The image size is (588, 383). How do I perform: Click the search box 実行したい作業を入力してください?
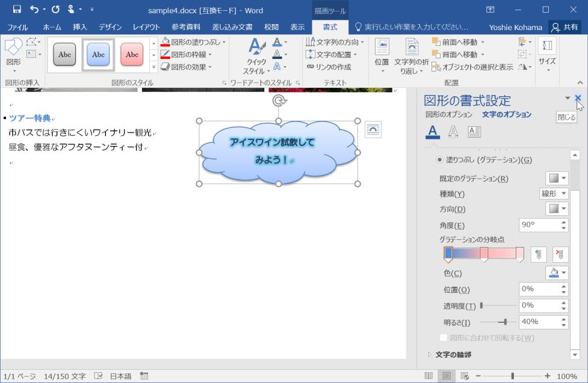tap(412, 27)
